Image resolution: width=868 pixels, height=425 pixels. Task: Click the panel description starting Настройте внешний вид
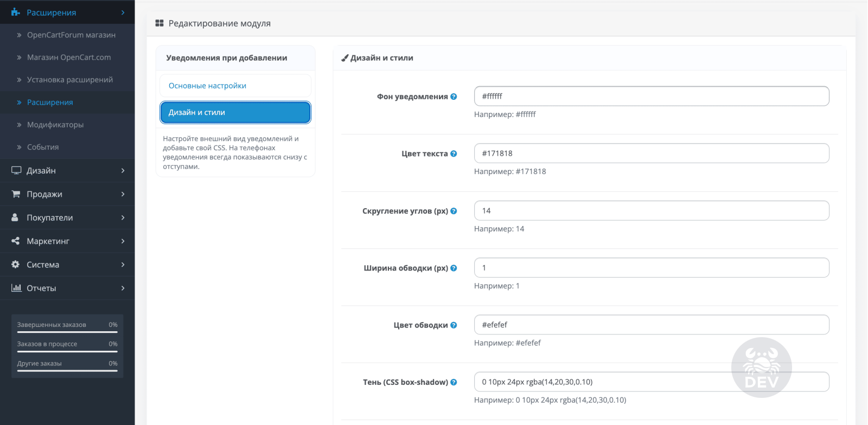[235, 152]
